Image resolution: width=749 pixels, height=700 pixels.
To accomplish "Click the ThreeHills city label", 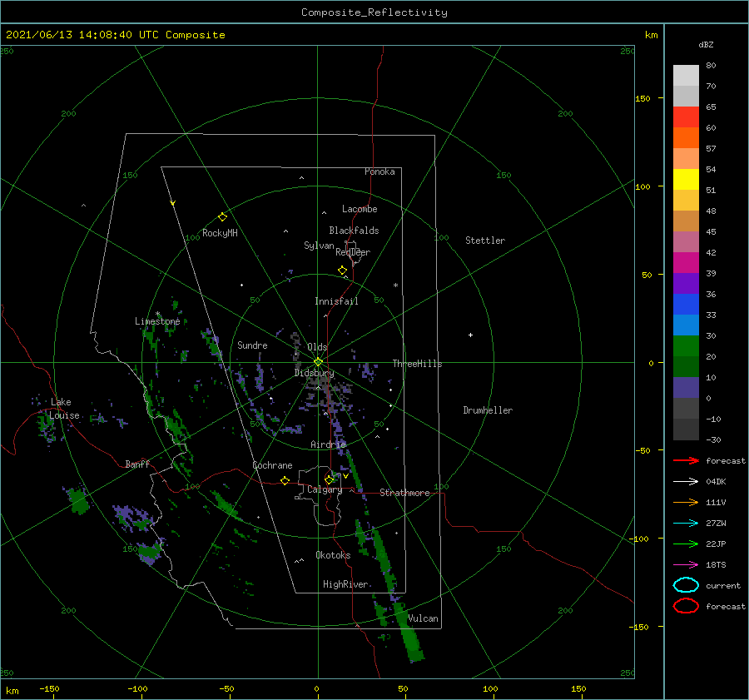I will point(417,364).
